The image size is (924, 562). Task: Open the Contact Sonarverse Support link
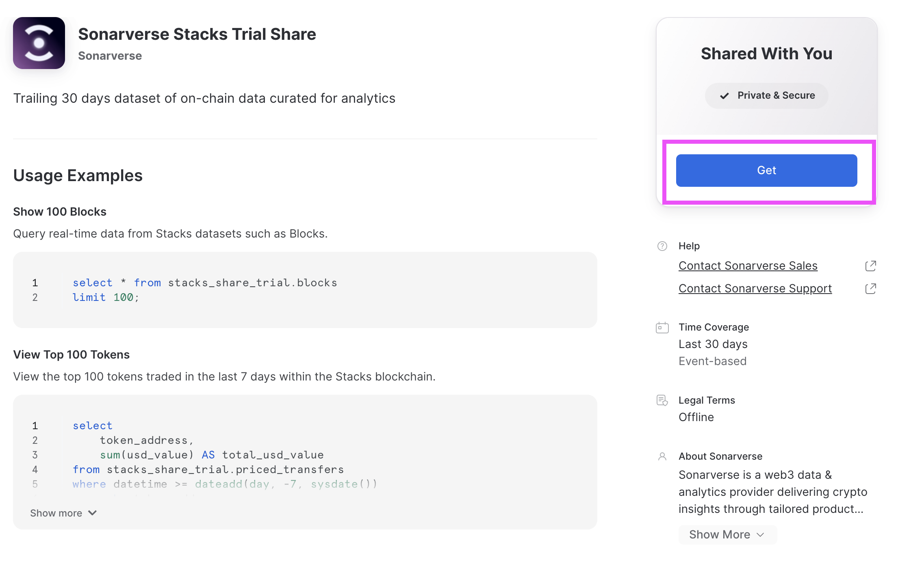pos(755,289)
